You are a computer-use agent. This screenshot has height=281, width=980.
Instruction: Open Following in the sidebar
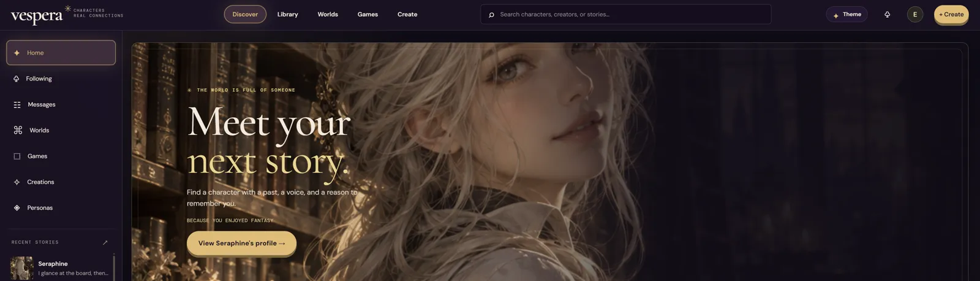tap(61, 79)
